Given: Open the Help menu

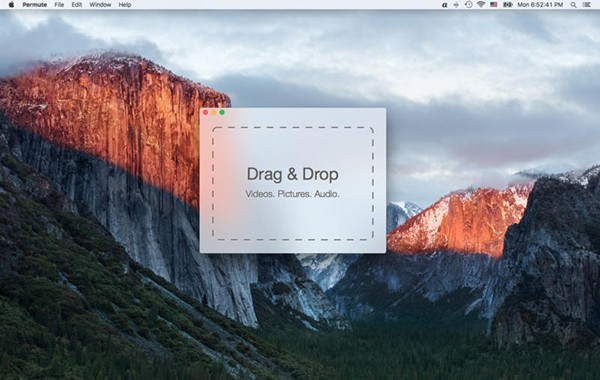Looking at the screenshot, I should tap(125, 5).
